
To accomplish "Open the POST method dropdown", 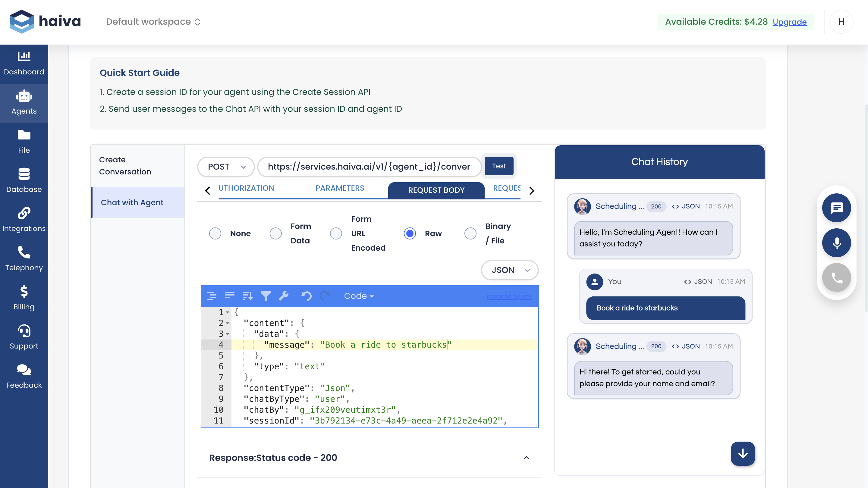I will 226,167.
